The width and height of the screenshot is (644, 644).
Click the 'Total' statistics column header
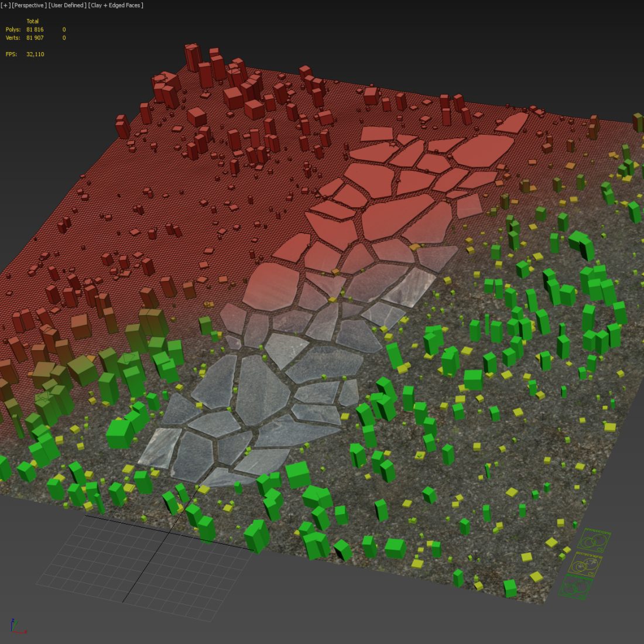pyautogui.click(x=32, y=21)
